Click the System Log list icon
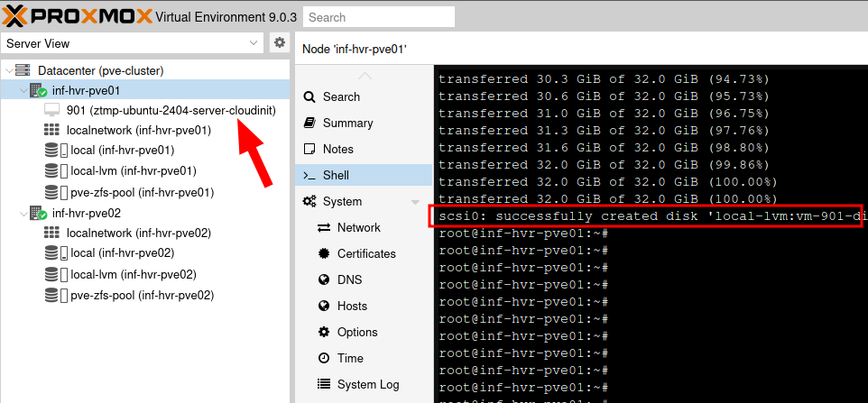Screen dimensions: 868x403 324,384
